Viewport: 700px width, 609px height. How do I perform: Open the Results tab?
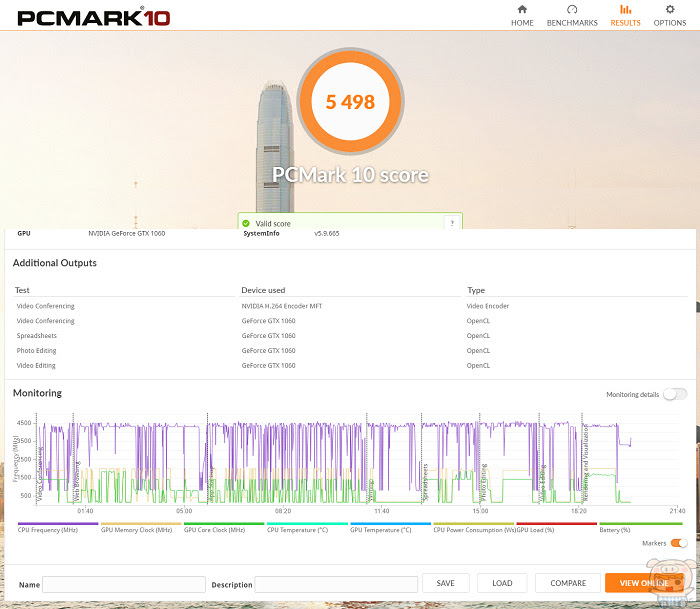point(625,16)
